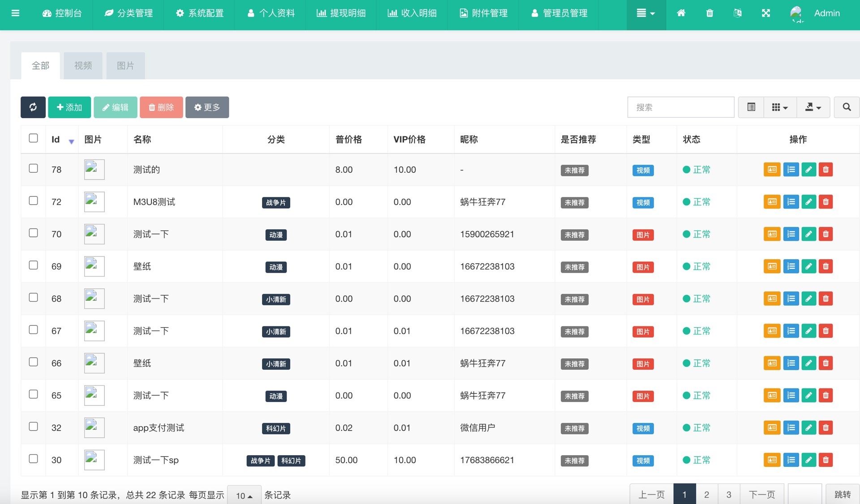Click the 添加 add button

click(x=69, y=107)
